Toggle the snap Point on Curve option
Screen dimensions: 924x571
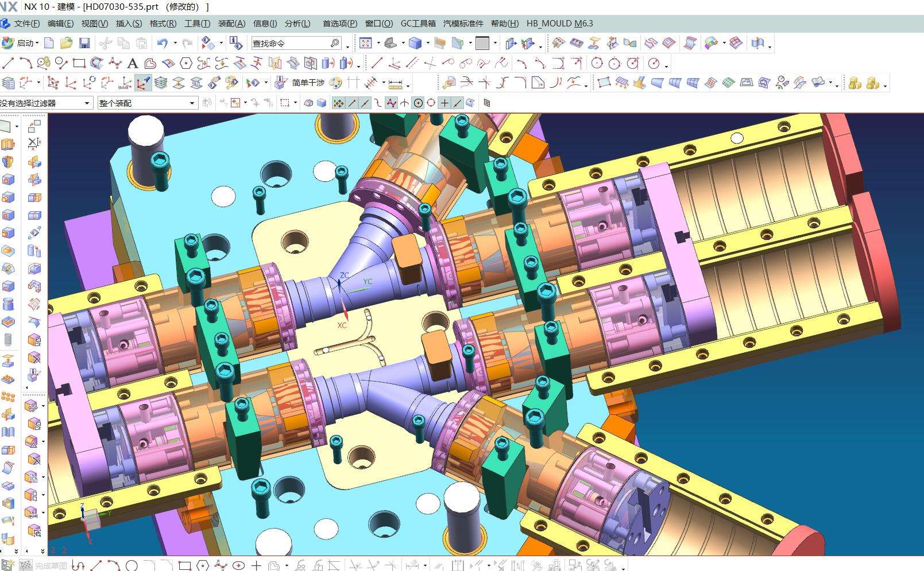pyautogui.click(x=458, y=103)
